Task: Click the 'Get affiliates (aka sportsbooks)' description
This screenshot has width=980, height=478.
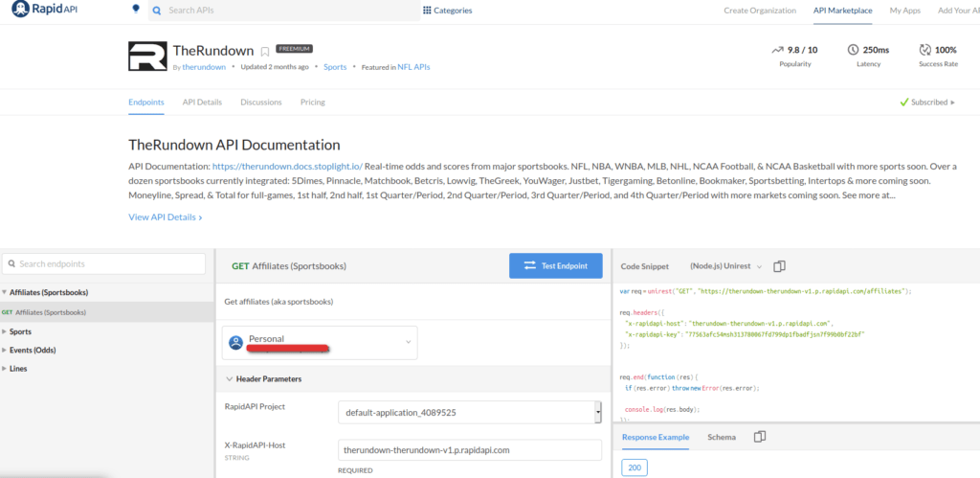Action: (x=278, y=302)
